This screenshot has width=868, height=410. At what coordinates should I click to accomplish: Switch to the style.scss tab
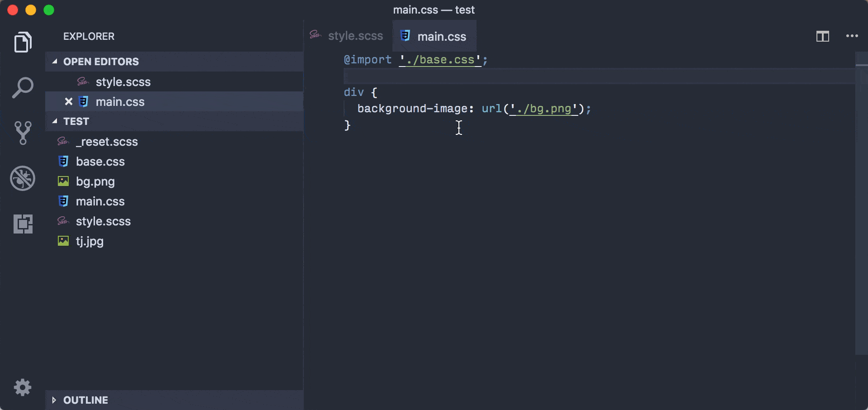click(x=355, y=36)
